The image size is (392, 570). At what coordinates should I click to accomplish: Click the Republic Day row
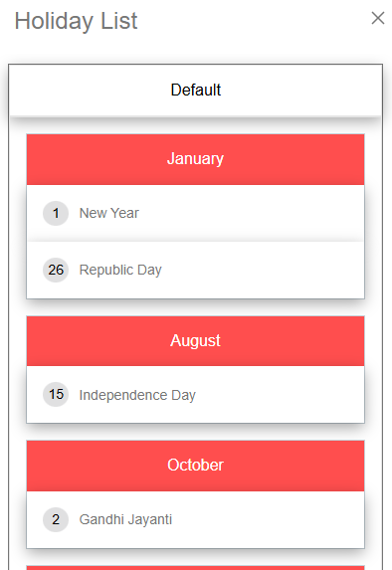(x=196, y=271)
